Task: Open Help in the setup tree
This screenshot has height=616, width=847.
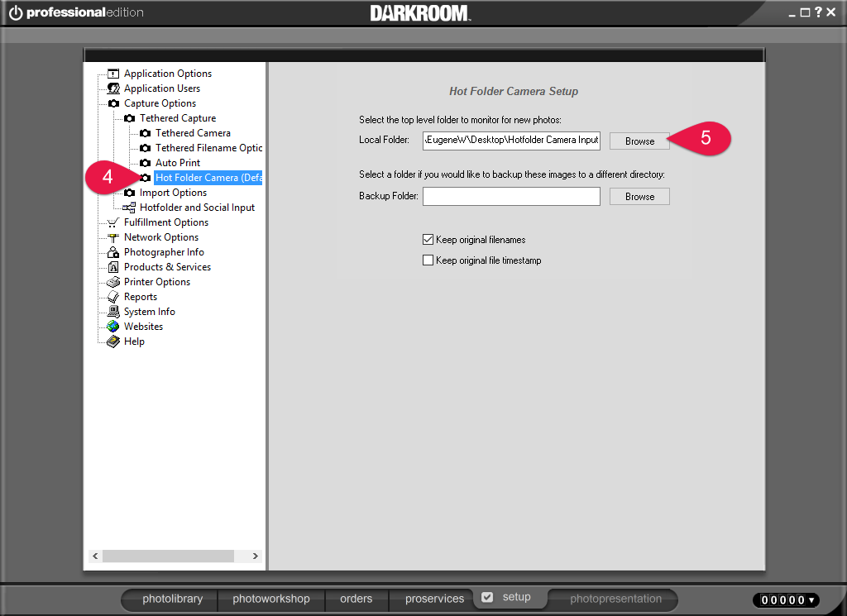Action: pos(134,341)
